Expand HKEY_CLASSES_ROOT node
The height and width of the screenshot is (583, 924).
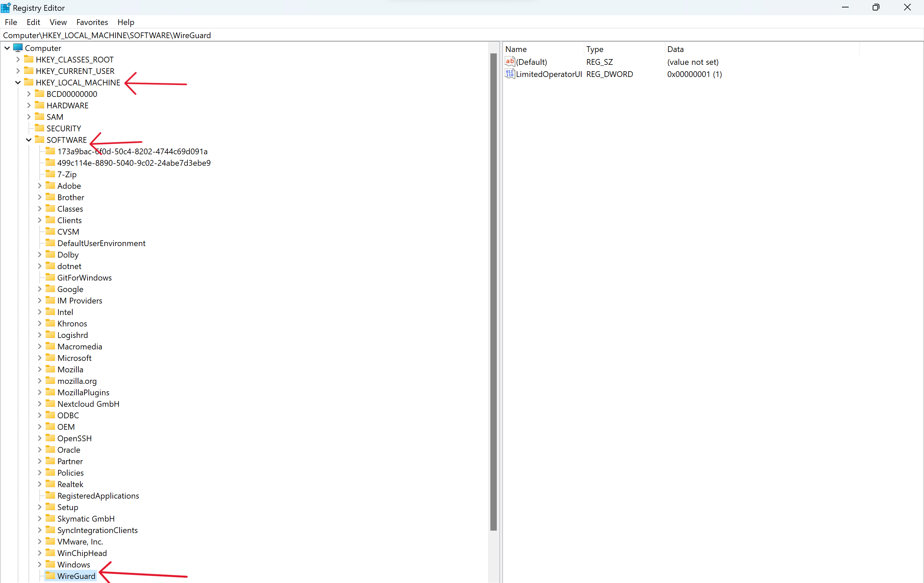pos(18,59)
